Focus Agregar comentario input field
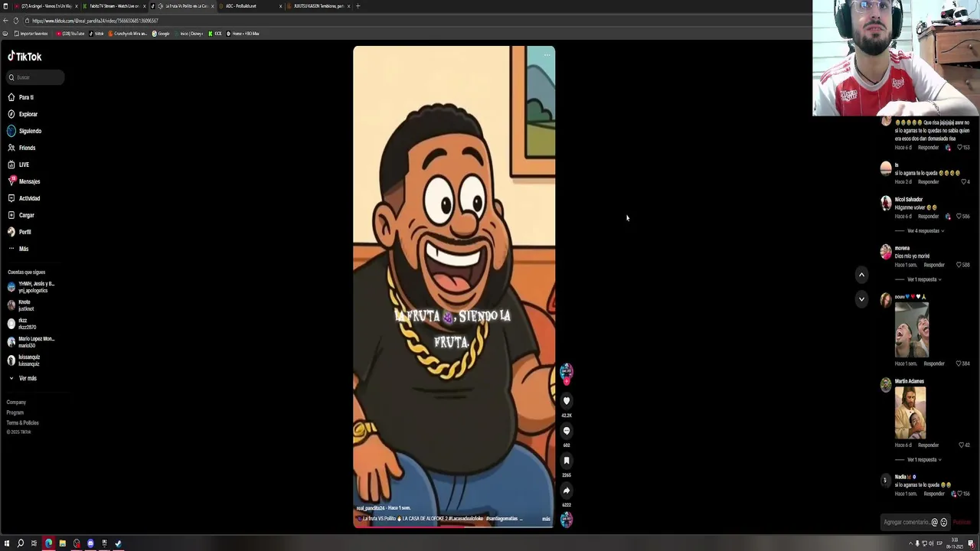Viewport: 980px width, 551px height. click(906, 523)
